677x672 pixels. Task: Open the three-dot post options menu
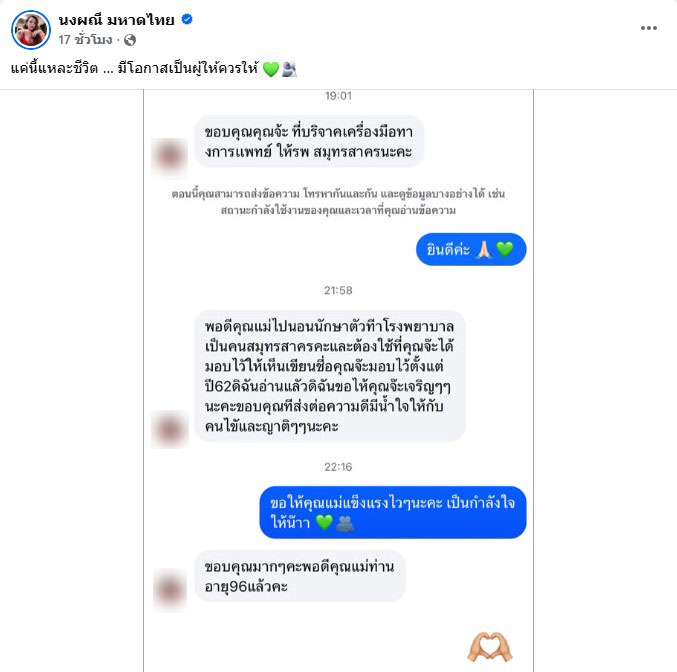coord(649,28)
